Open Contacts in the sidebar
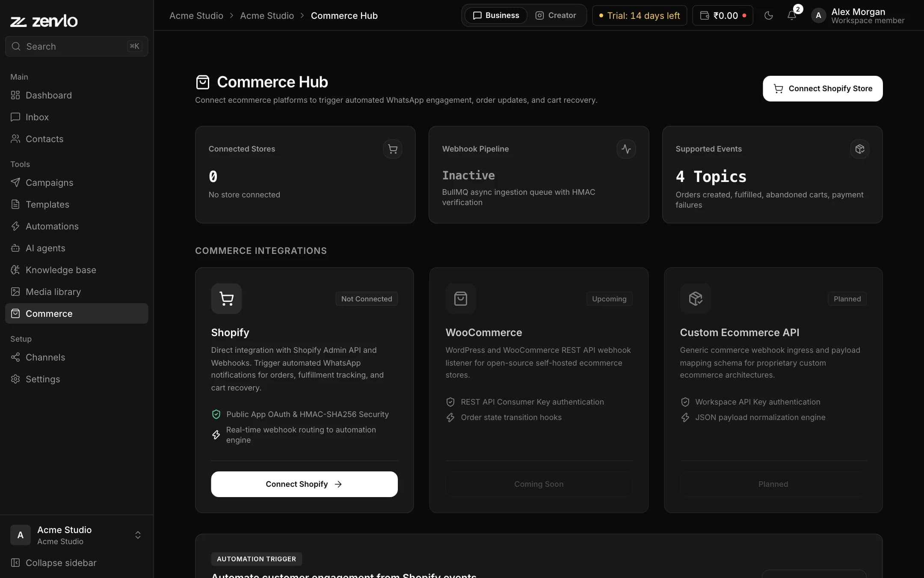The height and width of the screenshot is (578, 924). (77, 139)
